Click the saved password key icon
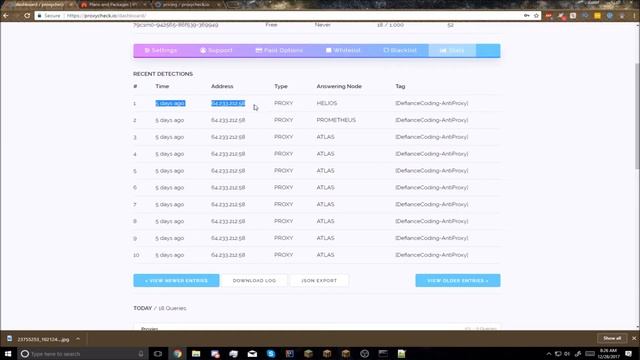Viewport: 640px width, 360px height. (x=527, y=16)
